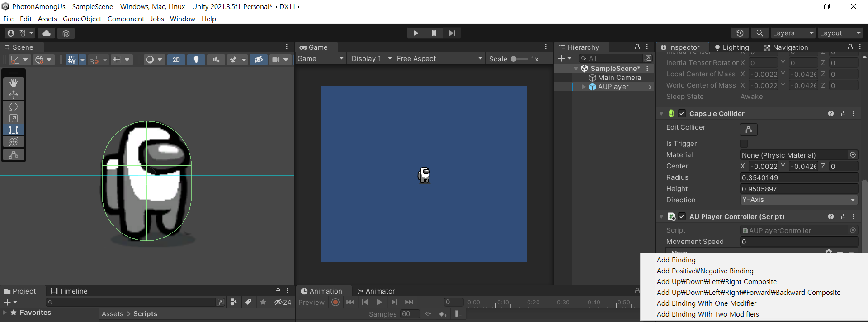Open AU Player Controller help reference
The width and height of the screenshot is (868, 322).
coord(831,217)
